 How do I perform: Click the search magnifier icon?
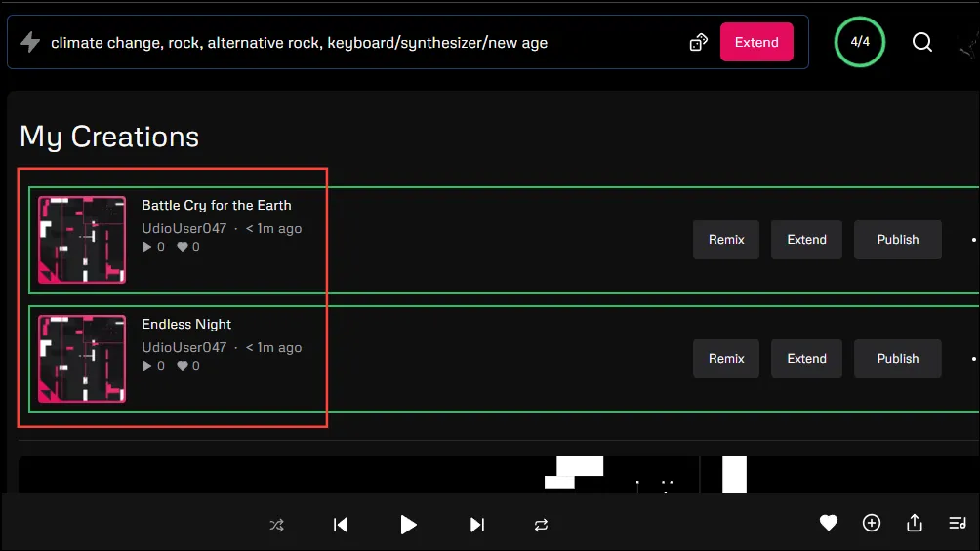click(x=922, y=42)
